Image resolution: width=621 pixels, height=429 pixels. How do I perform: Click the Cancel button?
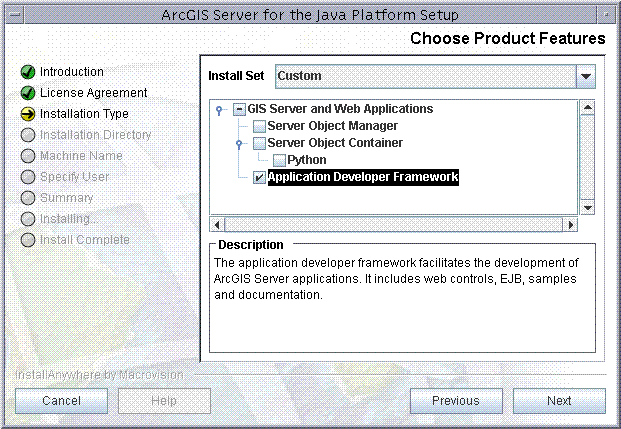[61, 401]
